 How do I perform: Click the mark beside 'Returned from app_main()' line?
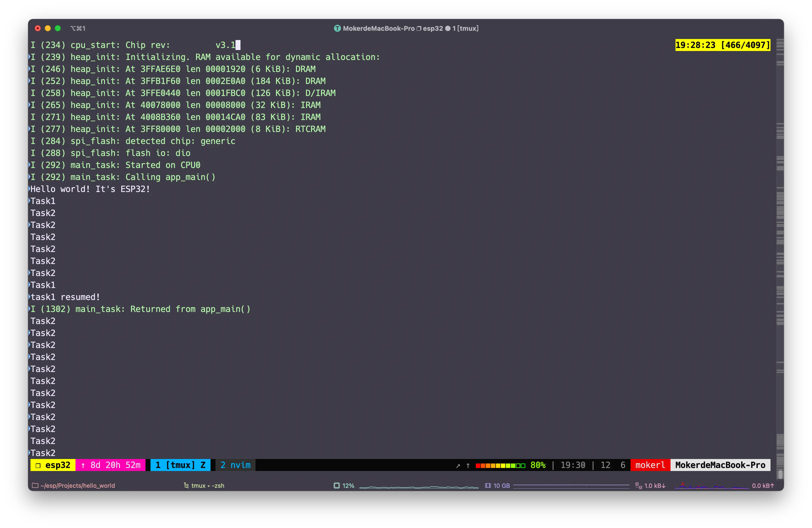coord(29,309)
